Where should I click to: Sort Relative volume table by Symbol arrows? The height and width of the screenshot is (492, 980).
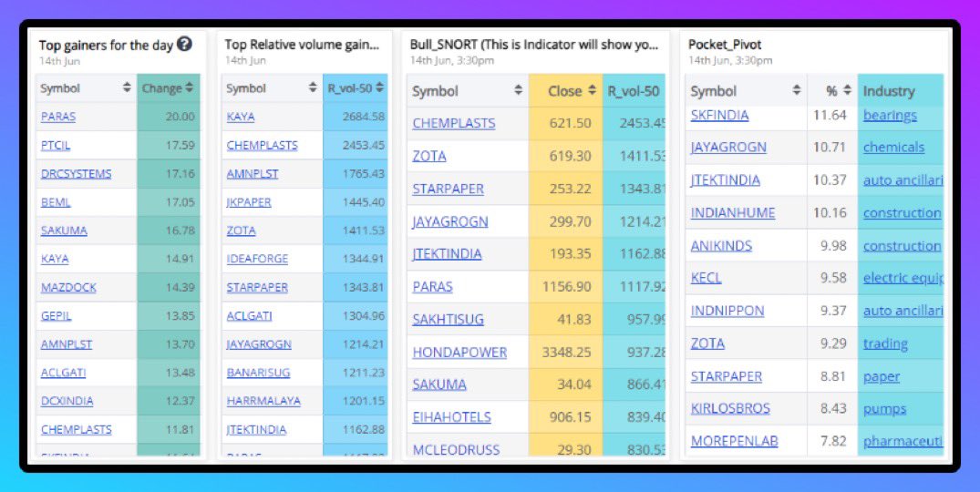pos(313,88)
